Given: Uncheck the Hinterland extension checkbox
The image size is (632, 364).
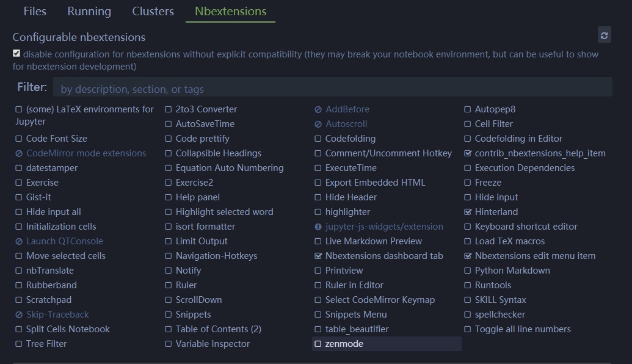Looking at the screenshot, I should pyautogui.click(x=468, y=212).
